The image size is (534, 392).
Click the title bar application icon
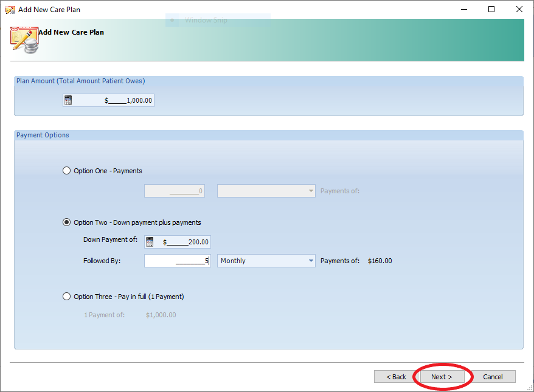coord(10,9)
